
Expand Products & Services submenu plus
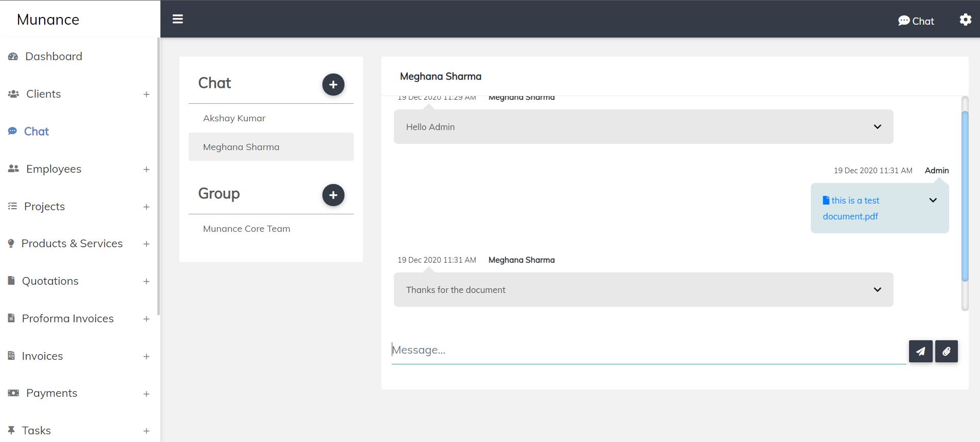(147, 244)
